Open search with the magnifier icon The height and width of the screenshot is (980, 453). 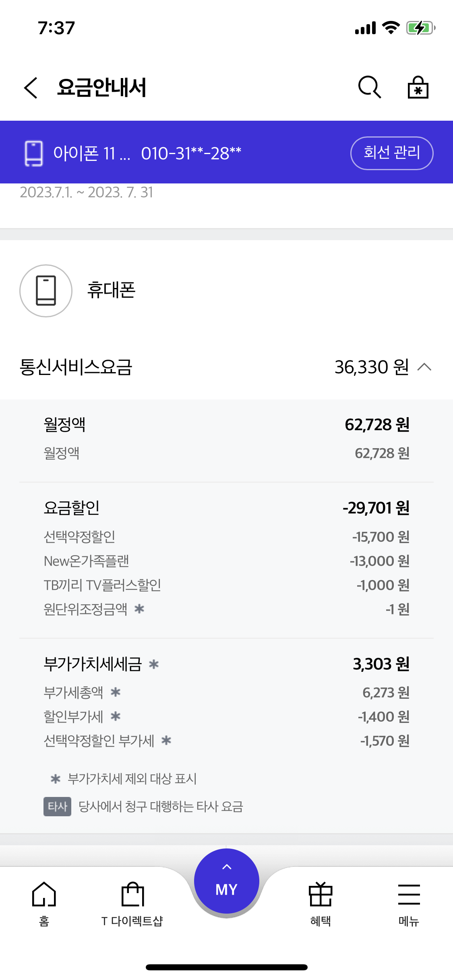(x=369, y=87)
